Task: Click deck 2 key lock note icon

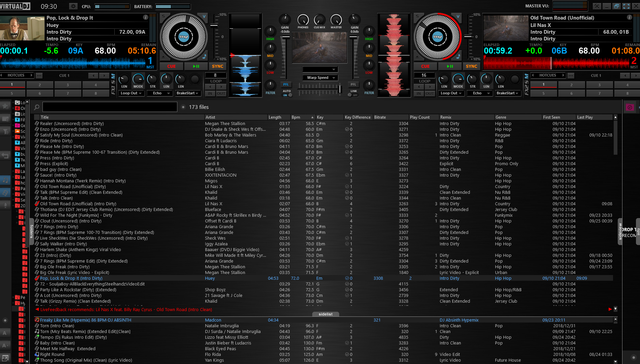Action: (x=458, y=56)
